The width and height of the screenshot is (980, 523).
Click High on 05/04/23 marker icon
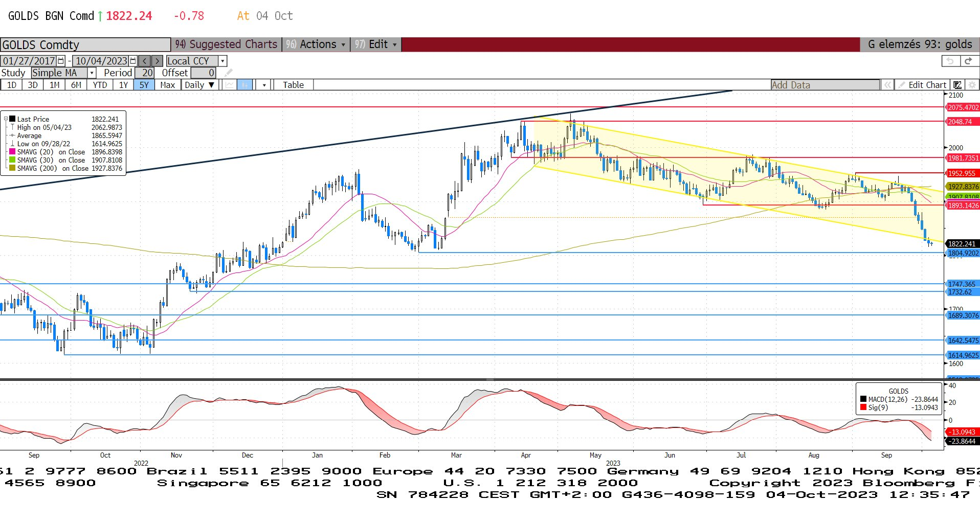12,127
